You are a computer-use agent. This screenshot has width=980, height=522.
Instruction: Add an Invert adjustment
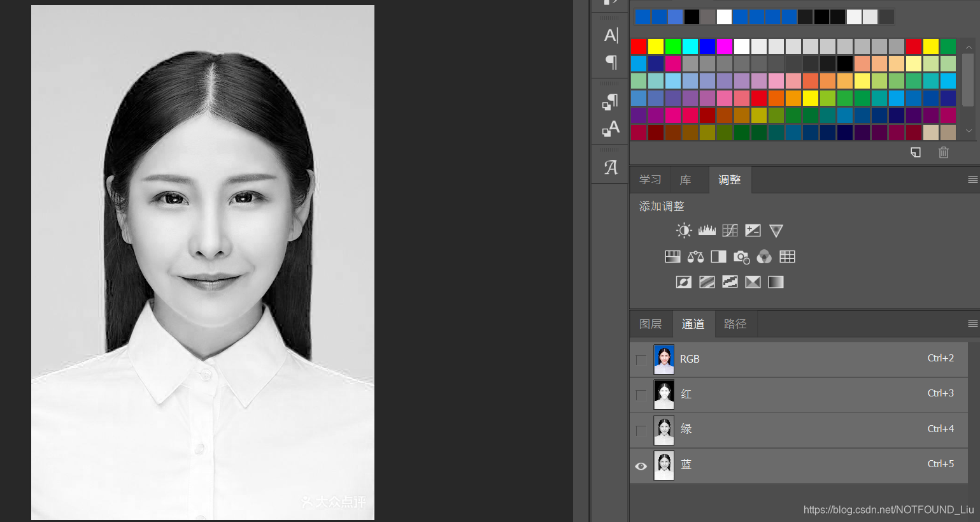[684, 282]
